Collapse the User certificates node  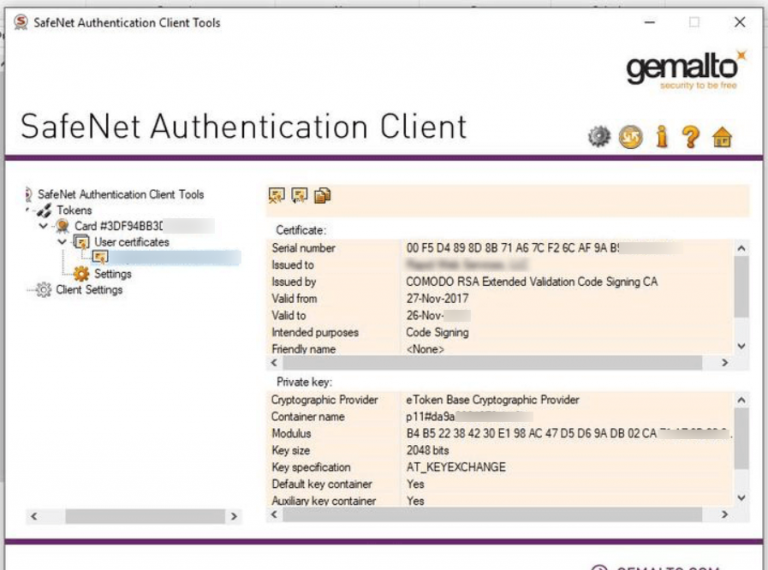click(62, 242)
